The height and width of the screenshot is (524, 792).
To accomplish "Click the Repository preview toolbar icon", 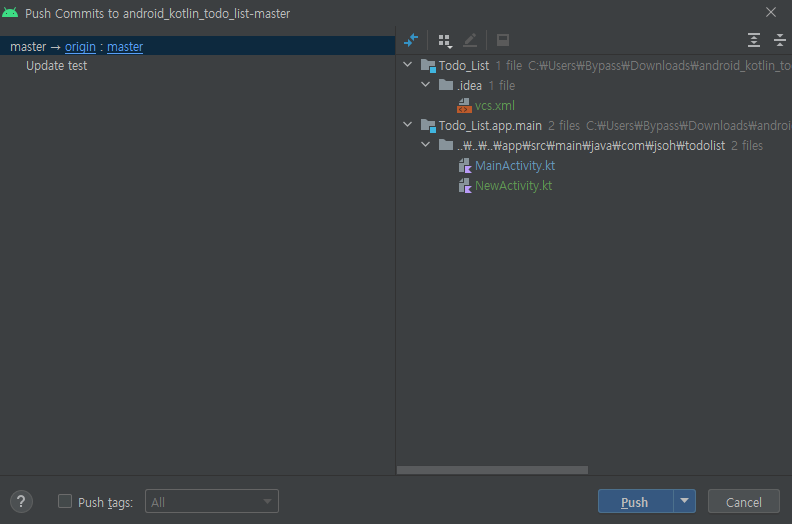I will (x=503, y=40).
